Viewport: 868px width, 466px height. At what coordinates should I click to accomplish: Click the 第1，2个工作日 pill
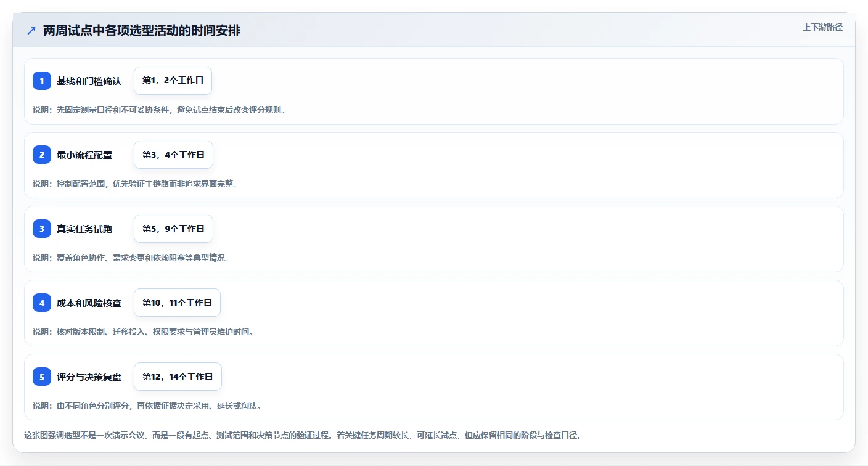173,81
